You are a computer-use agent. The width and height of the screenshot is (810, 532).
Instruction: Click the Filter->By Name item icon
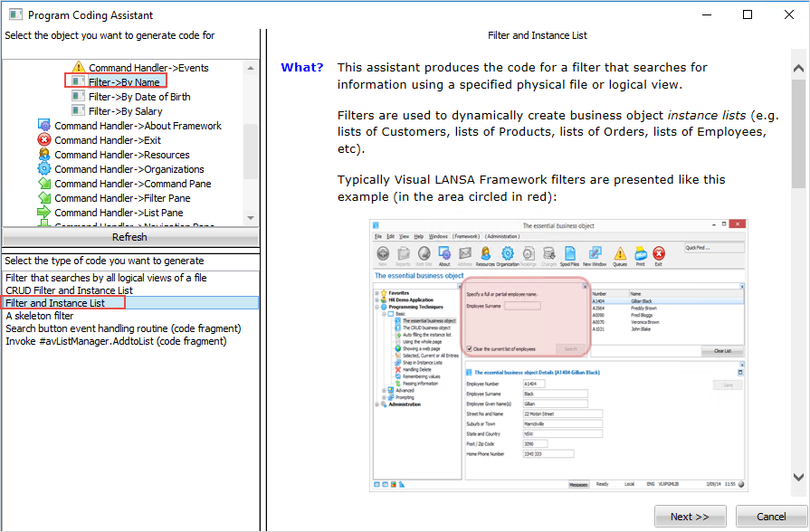click(78, 81)
